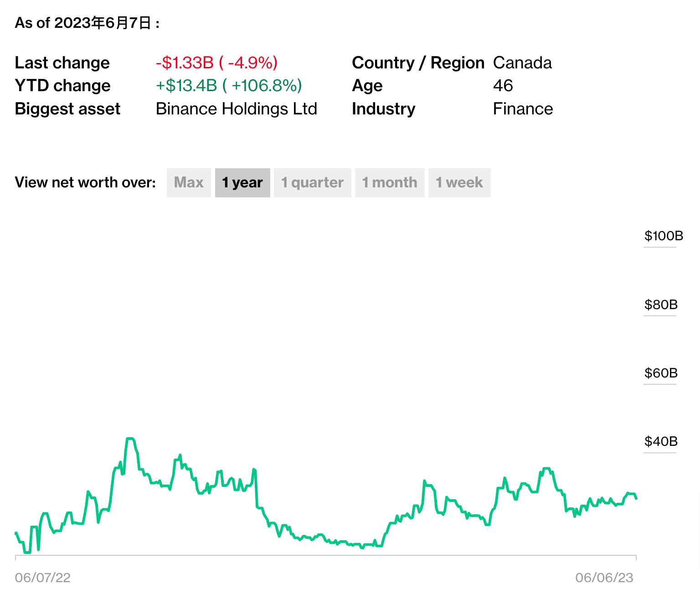Select the Max time range tab
Image resolution: width=700 pixels, height=589 pixels.
pos(189,183)
